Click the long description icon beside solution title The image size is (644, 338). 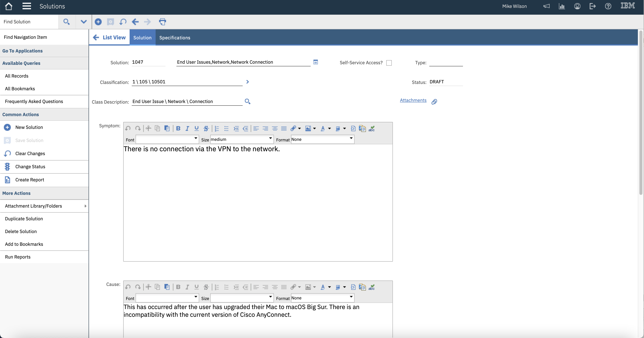(x=315, y=62)
